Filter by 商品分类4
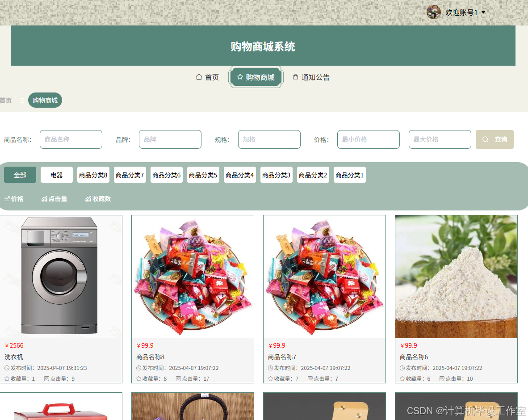The image size is (528, 420). pos(240,175)
